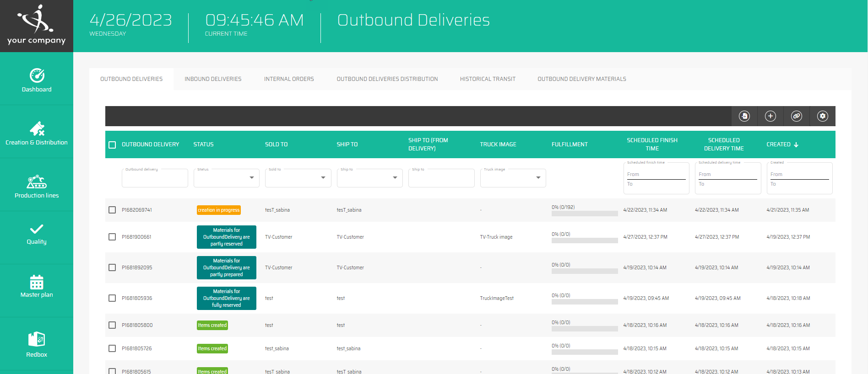Click the import file icon in toolbar
The height and width of the screenshot is (374, 868).
[x=744, y=116]
